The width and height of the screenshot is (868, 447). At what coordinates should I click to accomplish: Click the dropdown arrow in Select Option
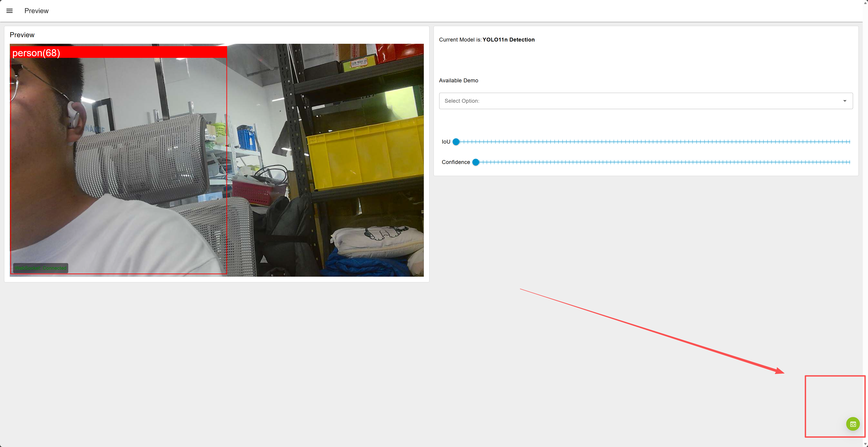coord(844,101)
